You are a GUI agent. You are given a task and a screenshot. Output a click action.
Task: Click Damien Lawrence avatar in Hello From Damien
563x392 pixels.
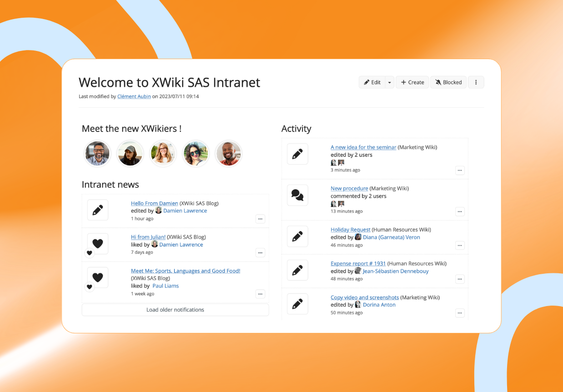[x=158, y=210]
